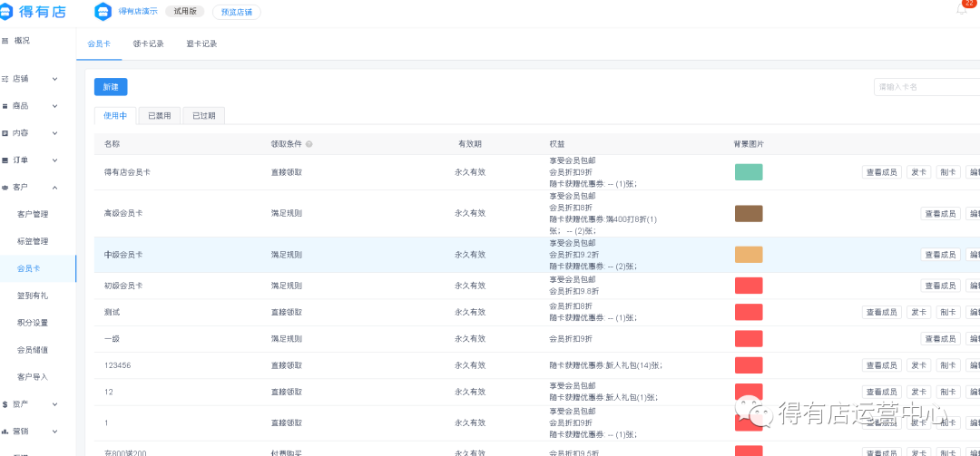Click the help icon beside 领取条件
The image size is (980, 456).
tap(309, 144)
